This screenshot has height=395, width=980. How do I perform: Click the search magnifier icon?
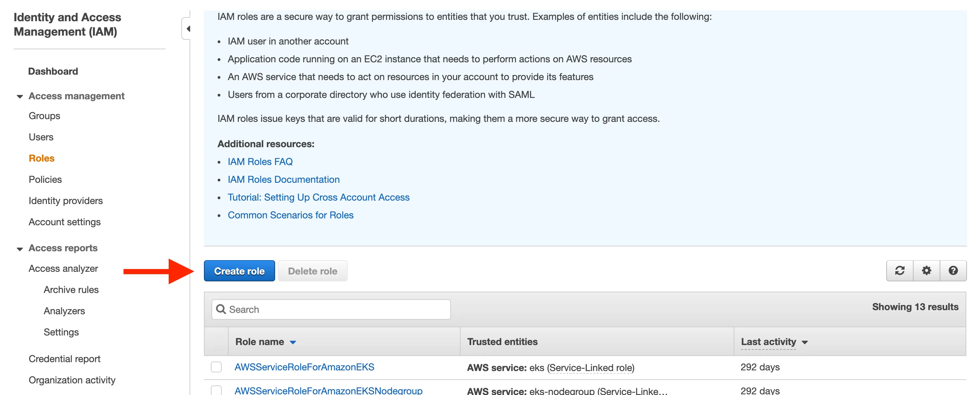coord(221,309)
